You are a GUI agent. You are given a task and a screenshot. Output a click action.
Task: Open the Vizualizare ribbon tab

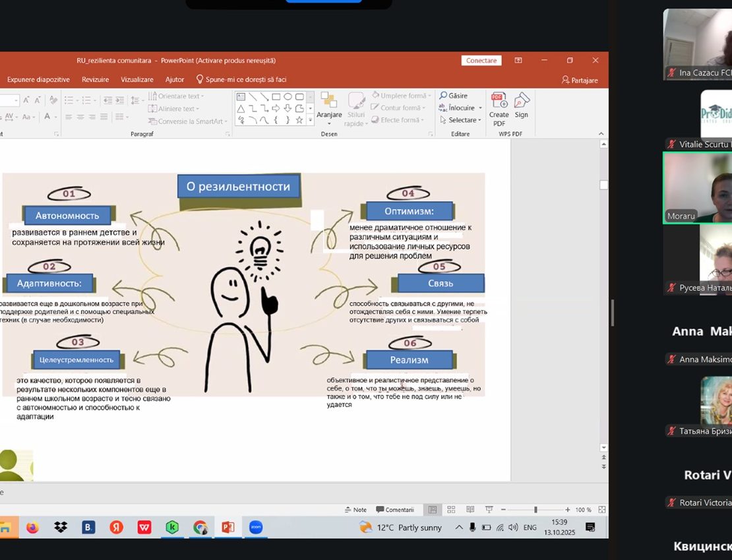(137, 80)
